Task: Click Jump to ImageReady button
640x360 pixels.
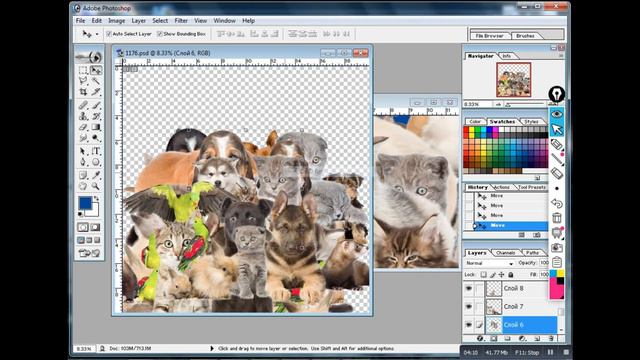Action: point(89,253)
